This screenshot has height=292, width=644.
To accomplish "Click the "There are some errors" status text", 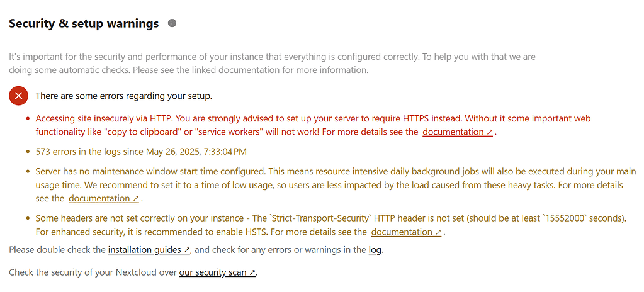I will (x=123, y=96).
